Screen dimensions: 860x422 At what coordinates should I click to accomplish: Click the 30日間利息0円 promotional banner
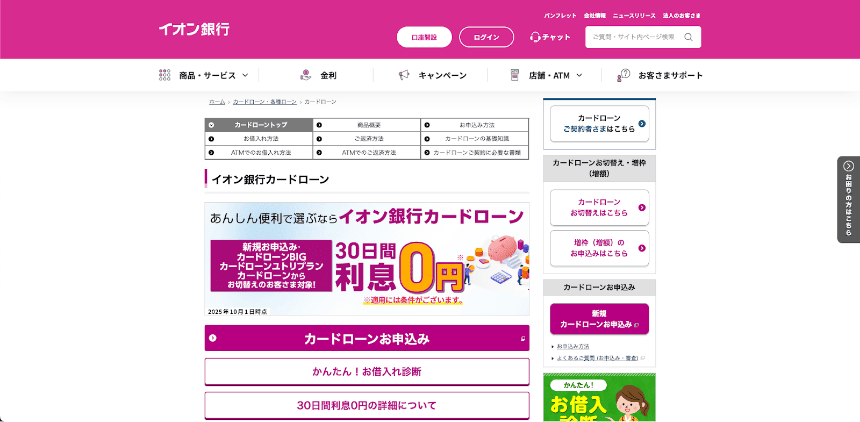pyautogui.click(x=367, y=259)
